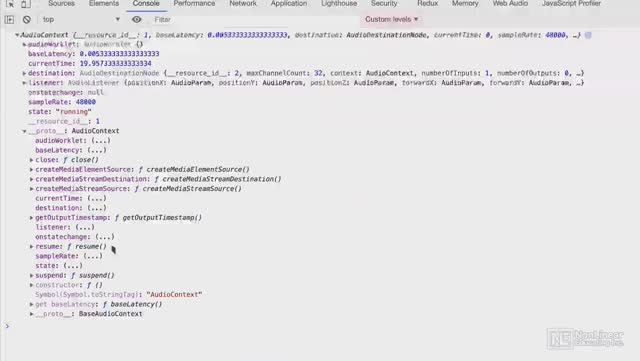
Task: Expand the __proto__: BaseAudioContext node
Action: [x=31, y=314]
